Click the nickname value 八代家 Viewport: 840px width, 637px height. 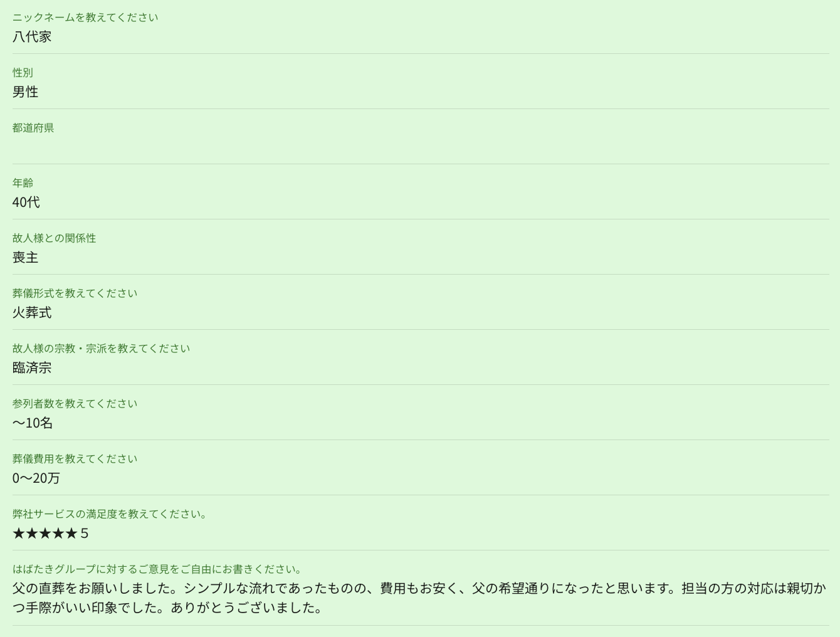click(32, 37)
